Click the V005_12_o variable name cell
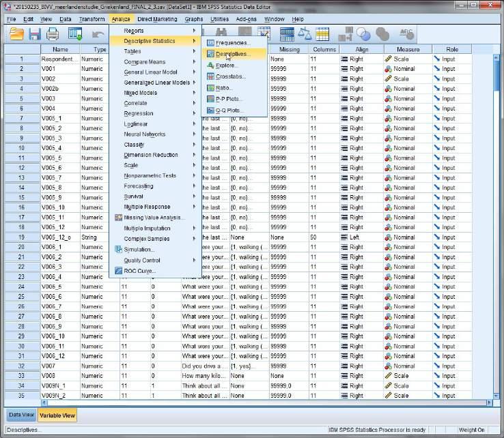The image size is (504, 438). click(x=60, y=237)
